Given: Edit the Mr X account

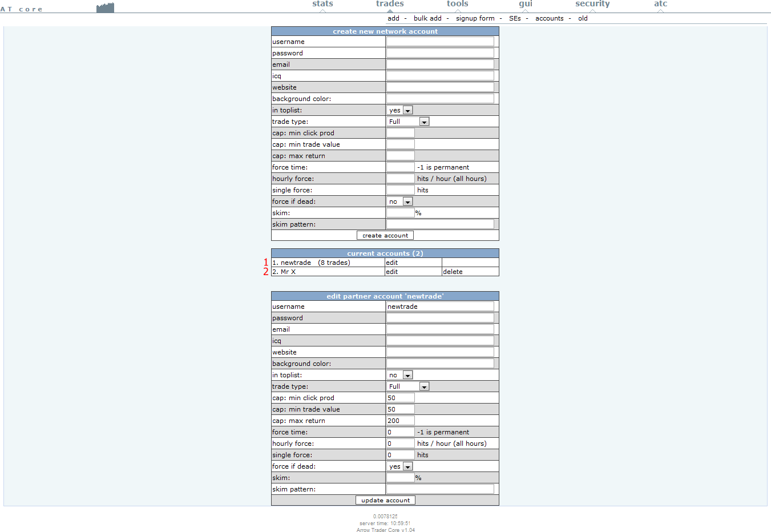Looking at the screenshot, I should (x=392, y=272).
